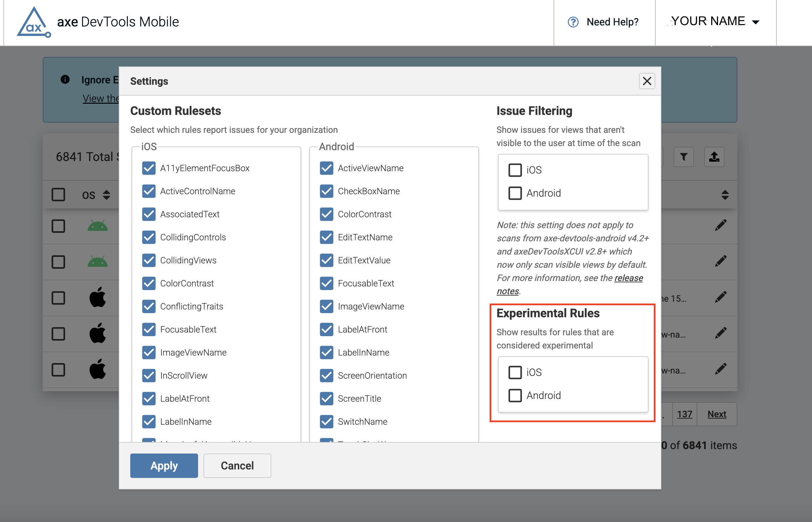This screenshot has height=522, width=812.
Task: Click the Apply button
Action: point(164,465)
